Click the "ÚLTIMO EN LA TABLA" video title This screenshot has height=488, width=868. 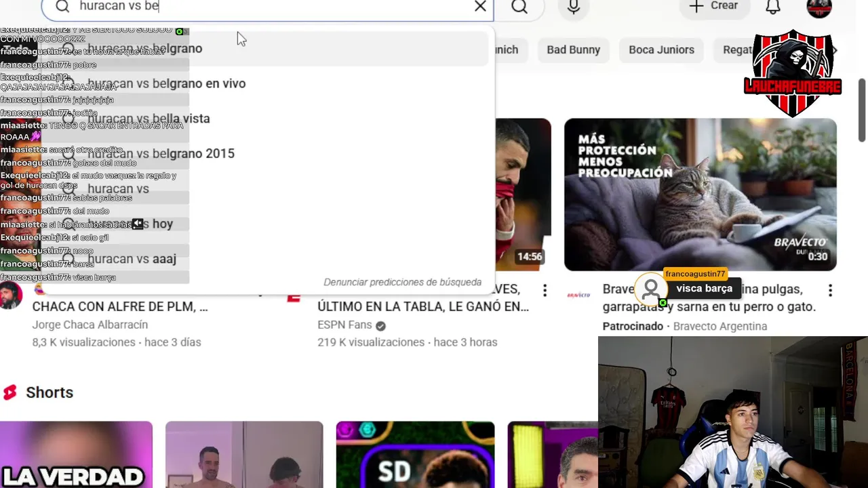pyautogui.click(x=423, y=306)
